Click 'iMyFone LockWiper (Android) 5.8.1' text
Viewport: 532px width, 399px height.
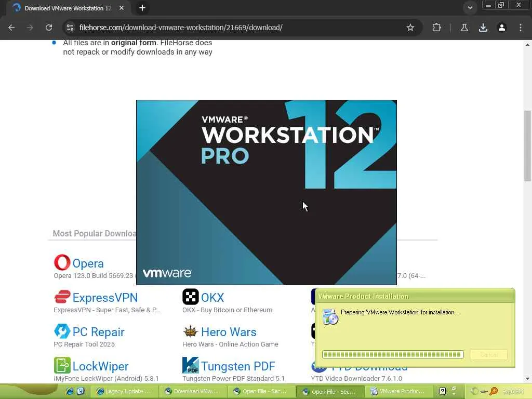[106, 378]
